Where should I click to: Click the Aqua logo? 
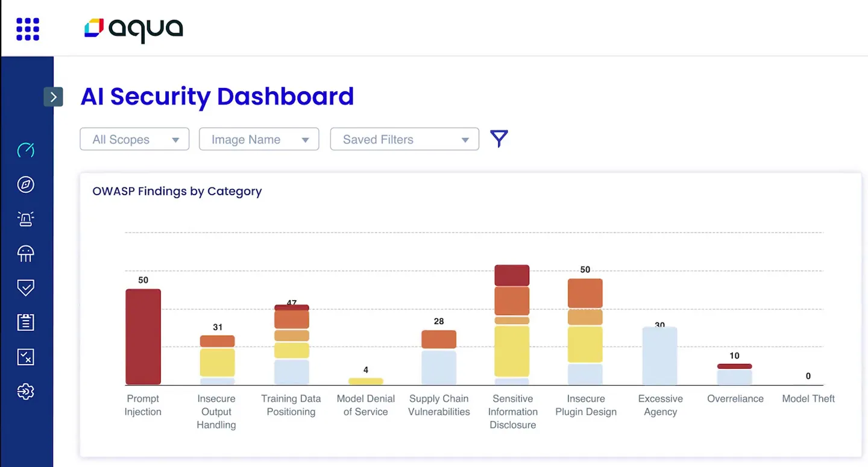point(133,29)
